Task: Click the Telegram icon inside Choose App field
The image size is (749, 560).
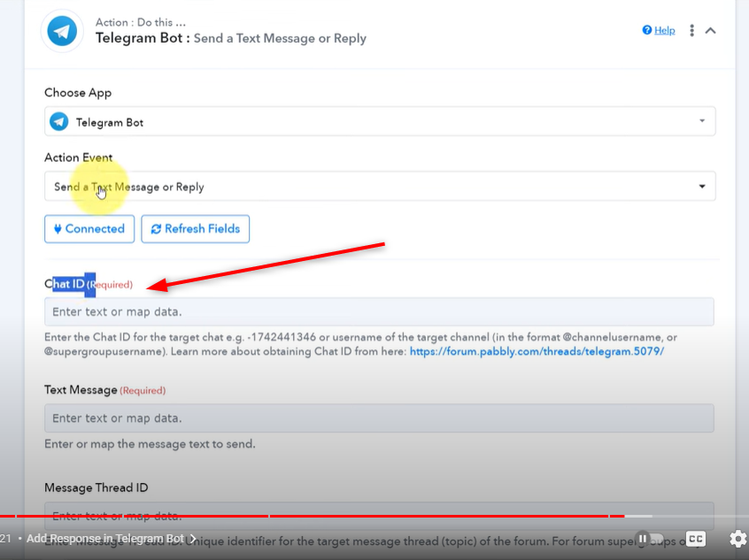Action: click(59, 122)
